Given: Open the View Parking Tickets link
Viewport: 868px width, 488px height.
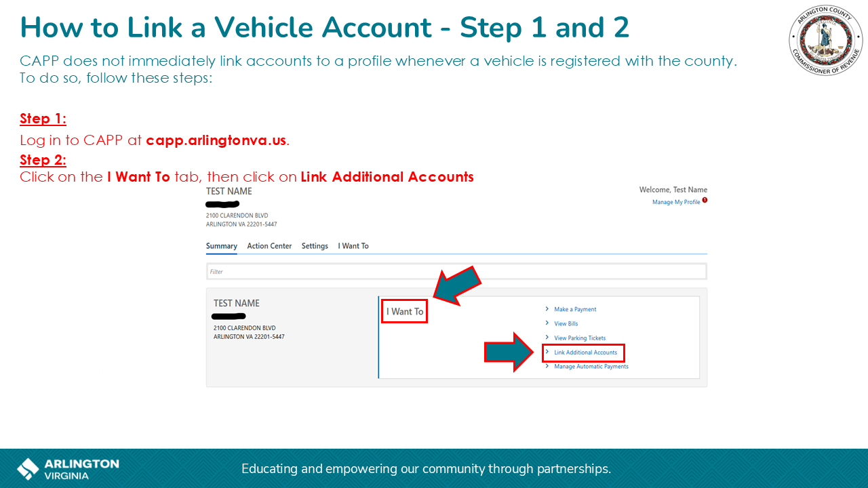Looking at the screenshot, I should 580,338.
